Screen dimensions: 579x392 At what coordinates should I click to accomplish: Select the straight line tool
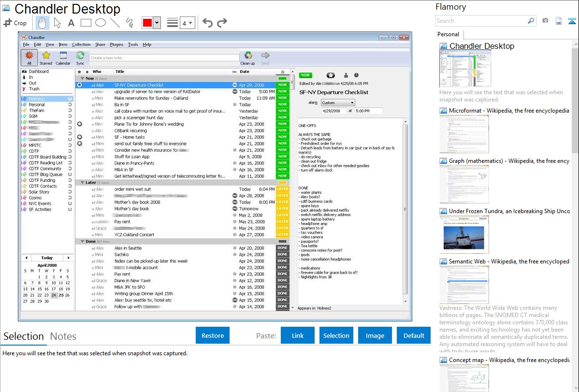pos(115,23)
